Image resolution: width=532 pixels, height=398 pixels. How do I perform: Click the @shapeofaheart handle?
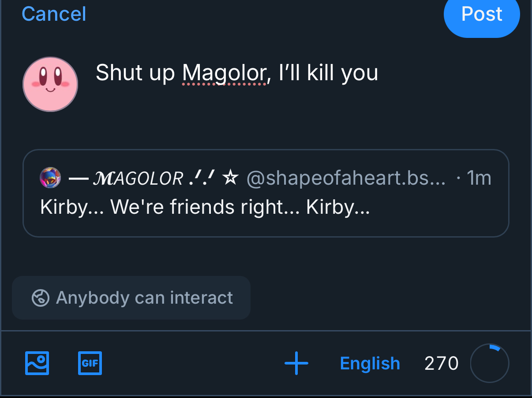[x=345, y=179]
